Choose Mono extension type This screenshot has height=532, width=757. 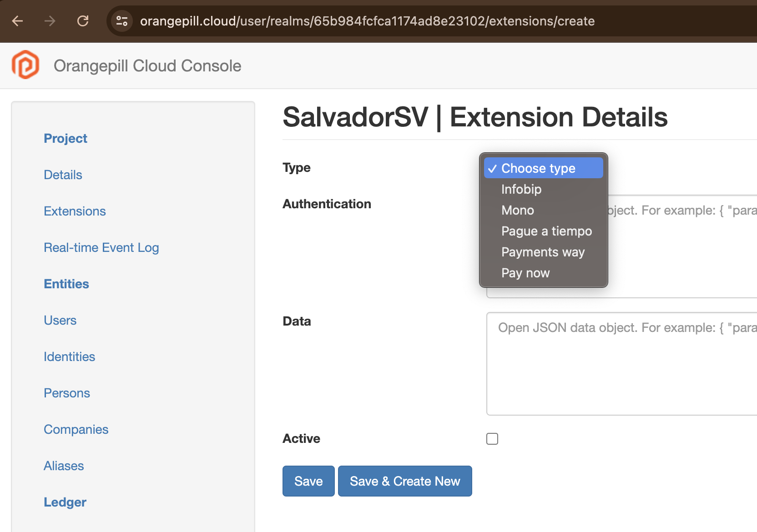pyautogui.click(x=518, y=210)
